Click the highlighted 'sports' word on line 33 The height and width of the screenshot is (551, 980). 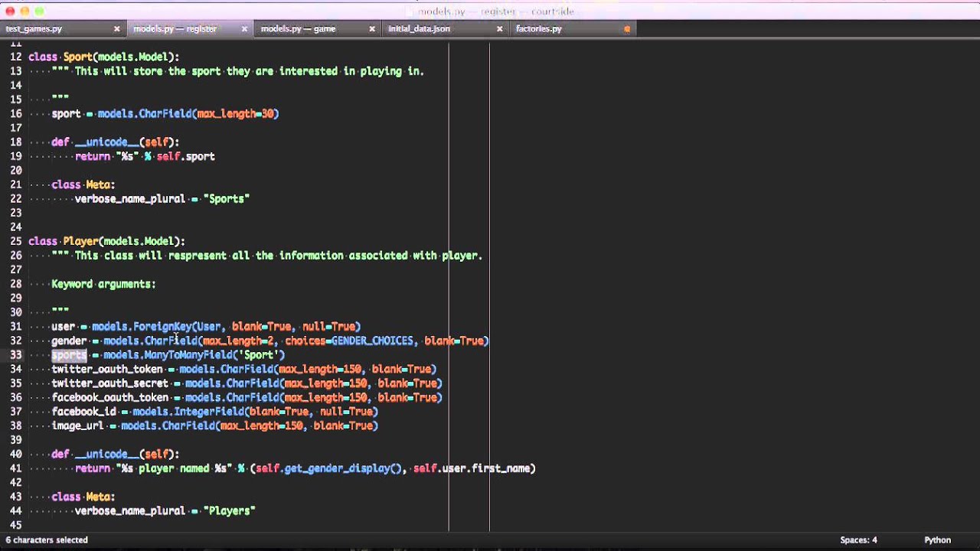pyautogui.click(x=69, y=355)
